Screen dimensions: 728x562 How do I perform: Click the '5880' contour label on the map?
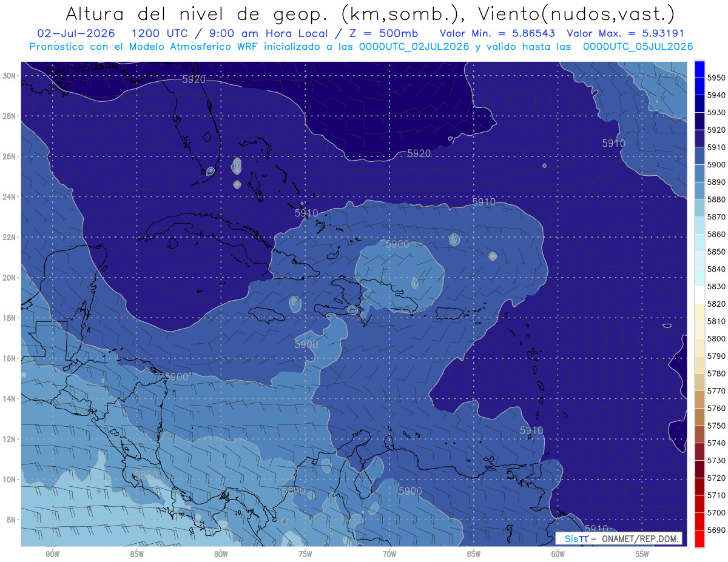pos(146,475)
